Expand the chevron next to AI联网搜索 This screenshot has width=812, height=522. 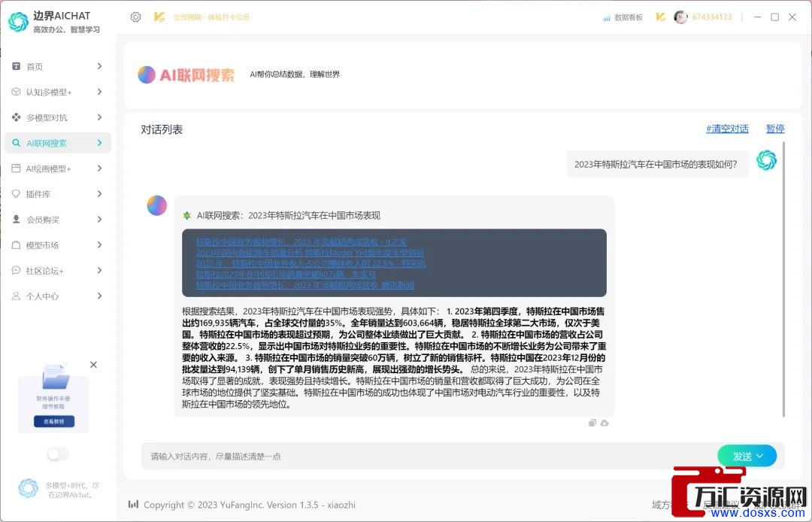point(99,143)
